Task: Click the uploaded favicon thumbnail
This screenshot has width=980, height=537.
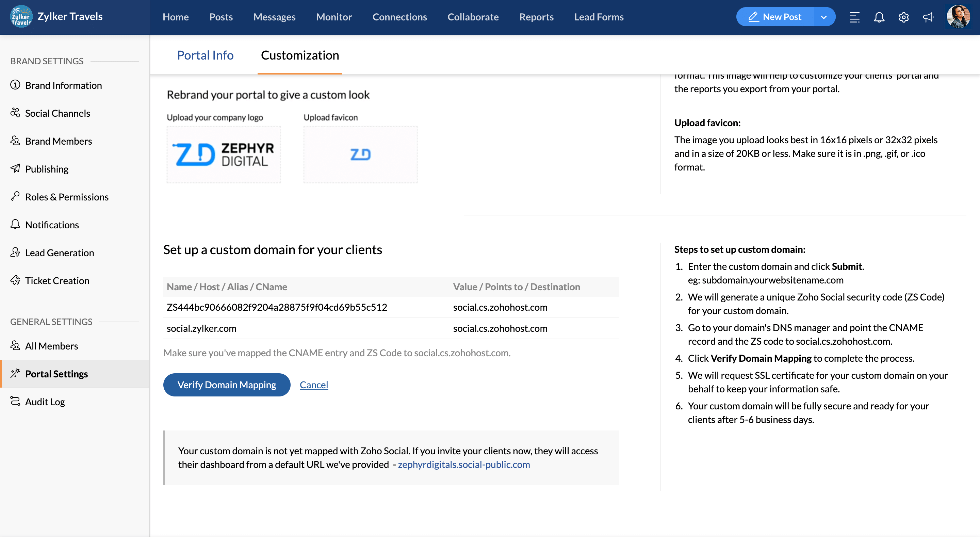Action: click(360, 154)
